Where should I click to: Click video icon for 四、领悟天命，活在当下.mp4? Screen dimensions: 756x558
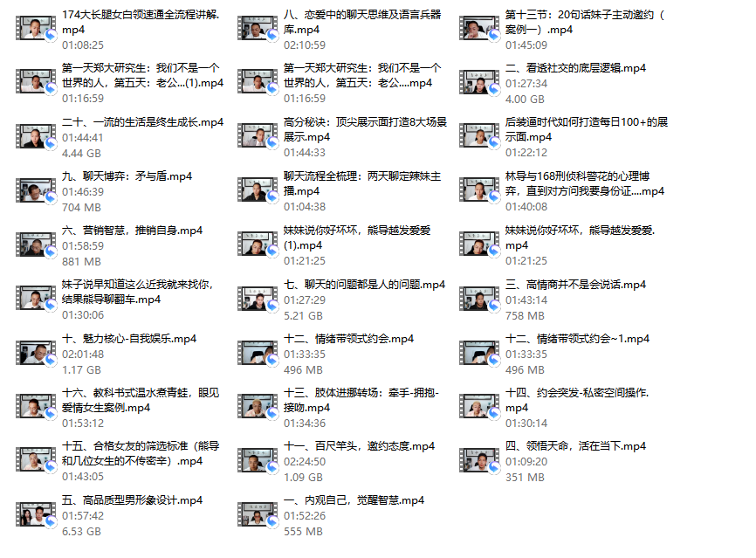[x=479, y=460]
